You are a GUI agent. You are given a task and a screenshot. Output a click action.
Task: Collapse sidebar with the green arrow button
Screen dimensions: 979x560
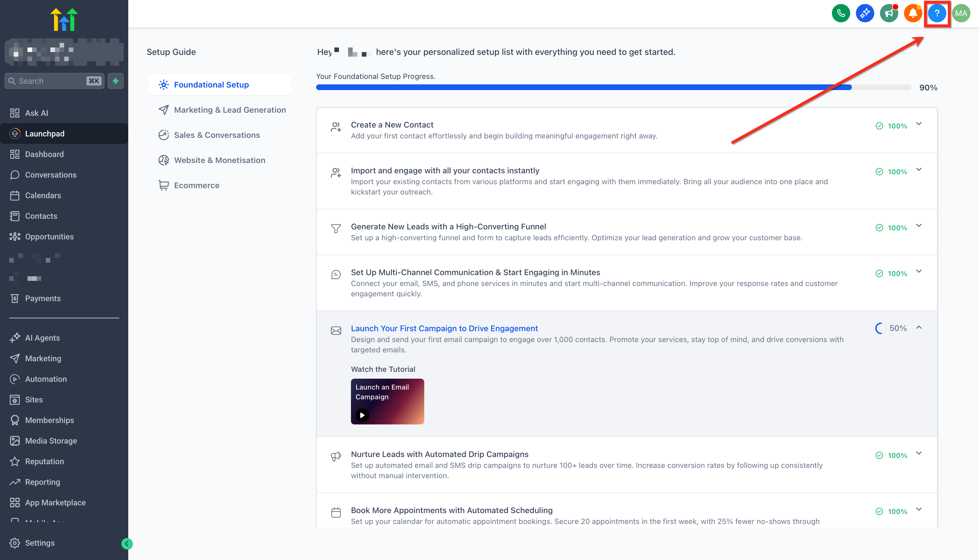click(127, 543)
